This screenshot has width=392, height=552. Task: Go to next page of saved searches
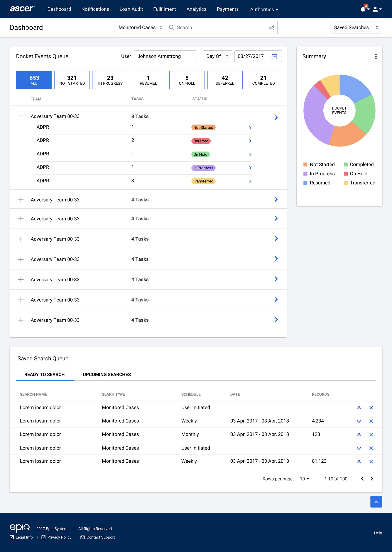(372, 479)
